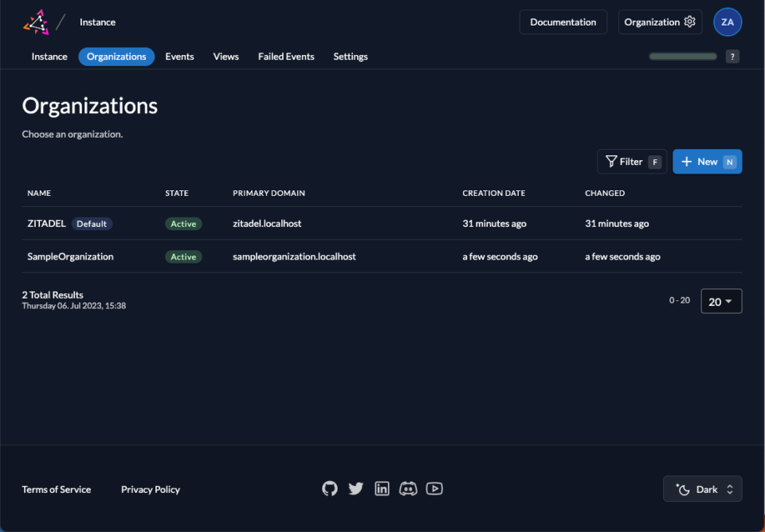The image size is (765, 532).
Task: Open the Twitter icon in the footer
Action: pos(355,488)
